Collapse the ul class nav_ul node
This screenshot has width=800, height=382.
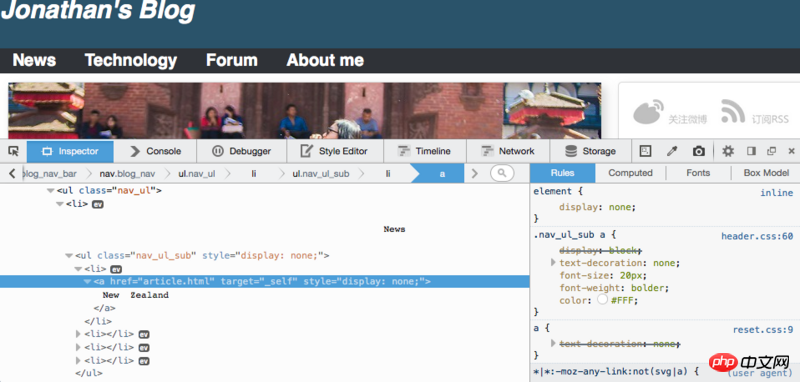pos(50,191)
